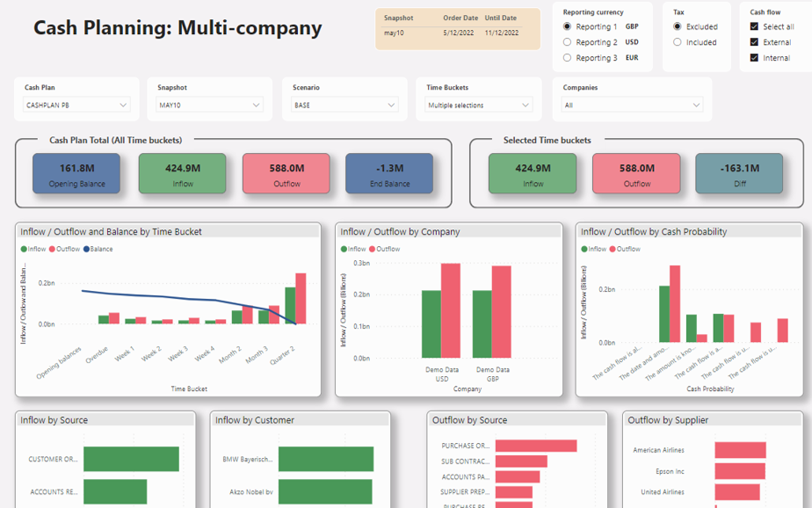The height and width of the screenshot is (508, 812).
Task: Click the Quarter 2 outflow bar
Action: (x=301, y=298)
